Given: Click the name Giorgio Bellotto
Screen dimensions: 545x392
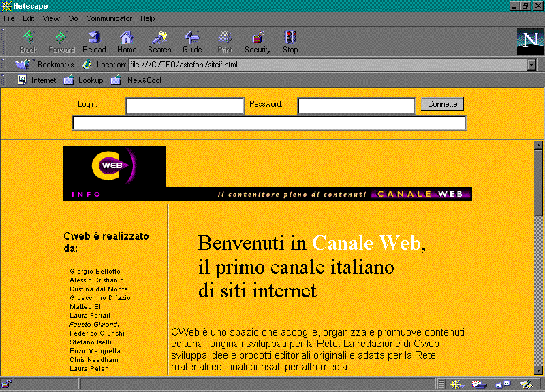Looking at the screenshot, I should pyautogui.click(x=95, y=271).
